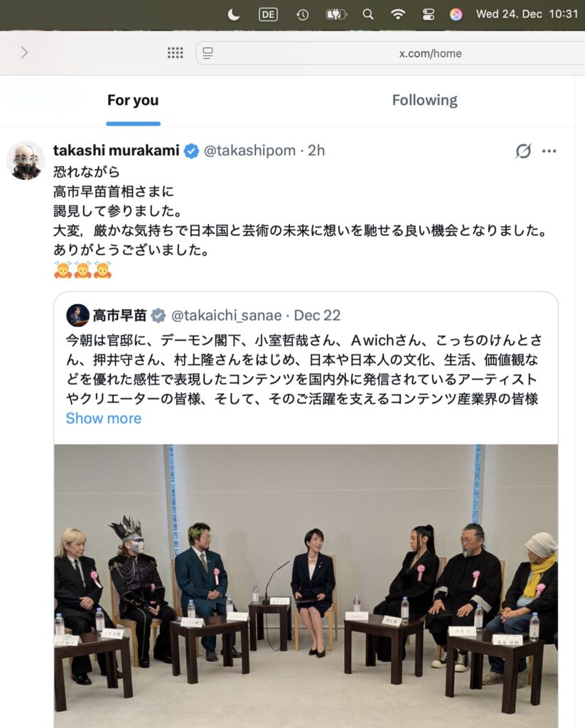
Task: Open @takashipom handle link
Action: coord(249,151)
